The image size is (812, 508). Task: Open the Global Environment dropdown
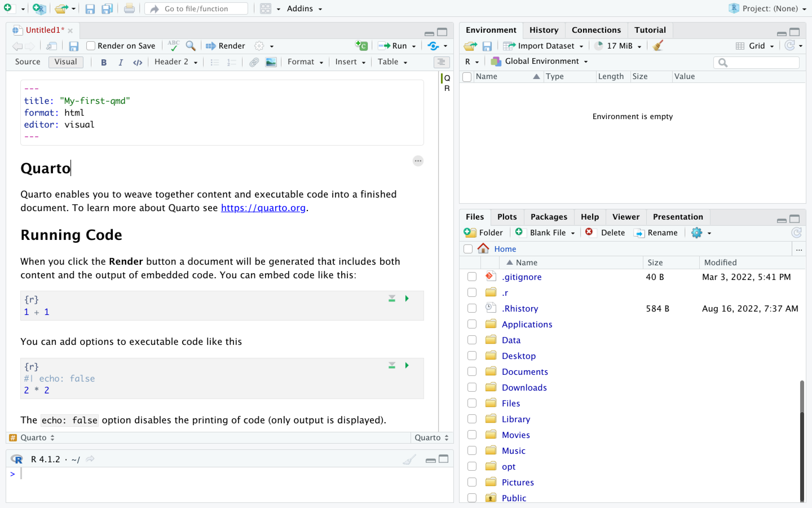click(x=539, y=61)
